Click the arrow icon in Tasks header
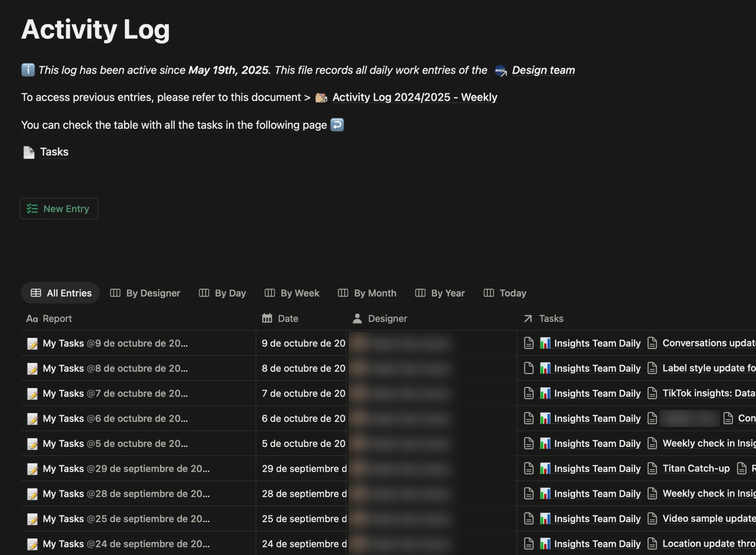The height and width of the screenshot is (555, 756). [528, 318]
